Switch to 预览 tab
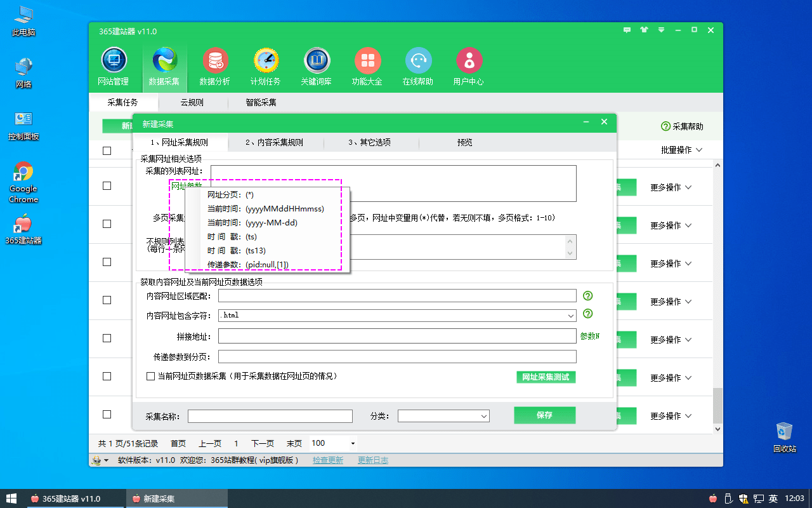The image size is (812, 508). (x=465, y=142)
